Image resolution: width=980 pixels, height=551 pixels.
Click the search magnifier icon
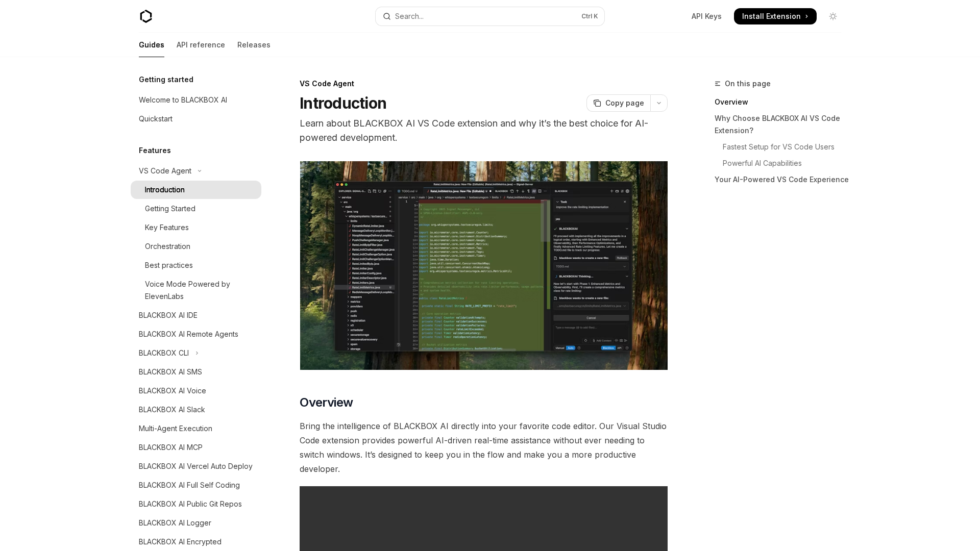[x=387, y=16]
